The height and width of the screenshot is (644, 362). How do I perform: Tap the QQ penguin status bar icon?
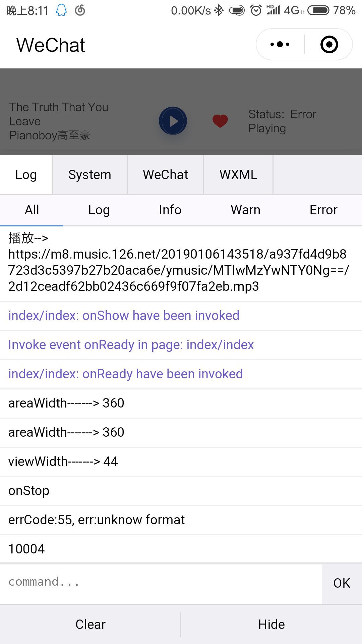coord(61,10)
